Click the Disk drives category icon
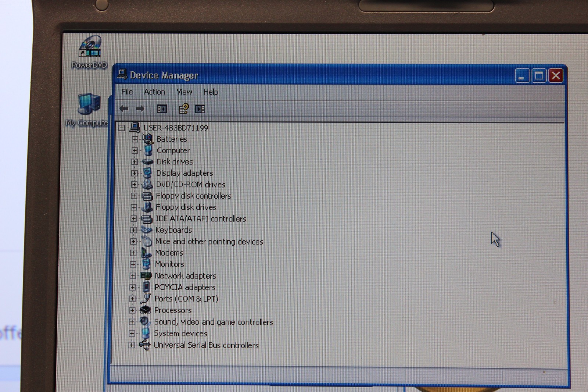Screen dimensions: 588x392 coord(147,161)
